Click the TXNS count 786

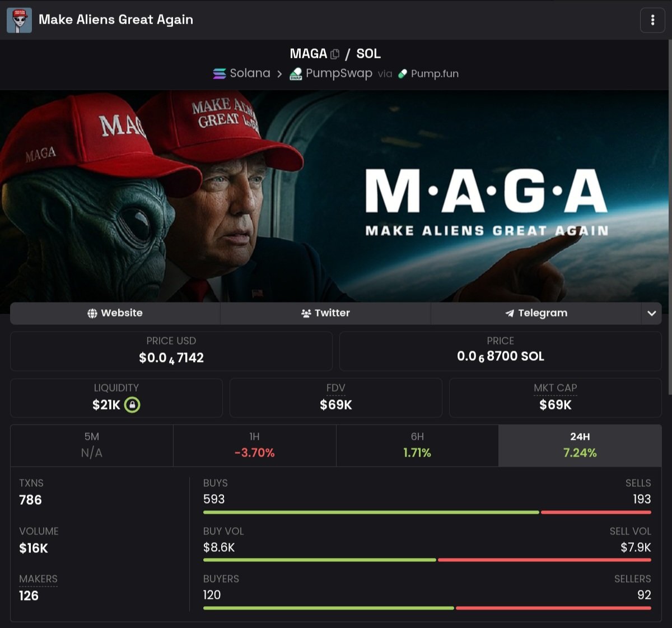(x=30, y=500)
